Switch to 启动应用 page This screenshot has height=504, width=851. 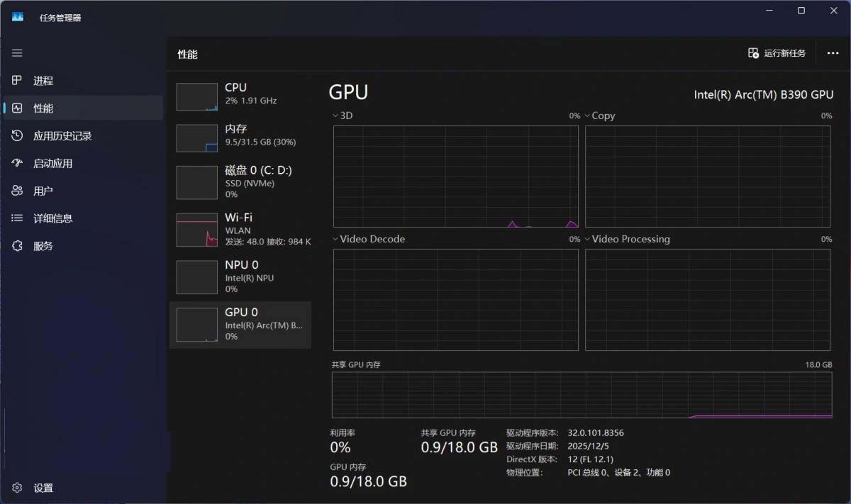[84, 163]
